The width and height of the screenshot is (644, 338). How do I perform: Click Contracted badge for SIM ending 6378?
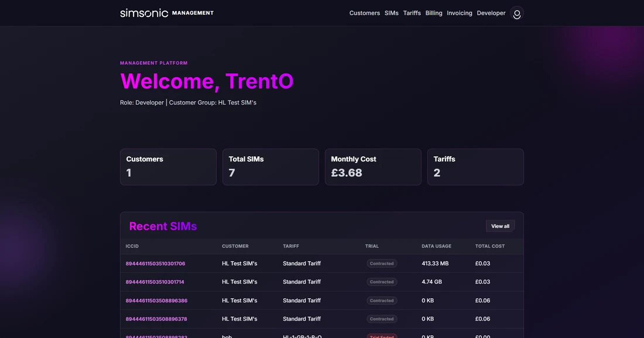(382, 319)
